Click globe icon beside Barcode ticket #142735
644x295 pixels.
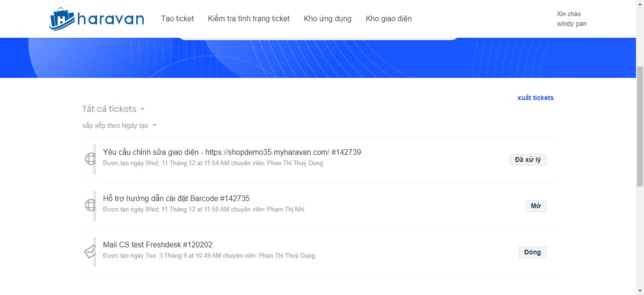(91, 205)
